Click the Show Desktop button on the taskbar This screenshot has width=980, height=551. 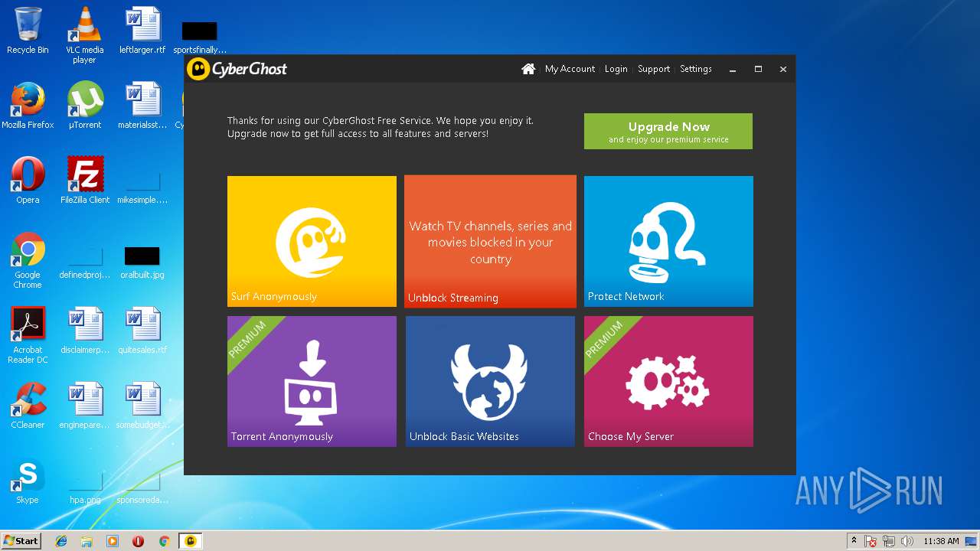coord(972,541)
